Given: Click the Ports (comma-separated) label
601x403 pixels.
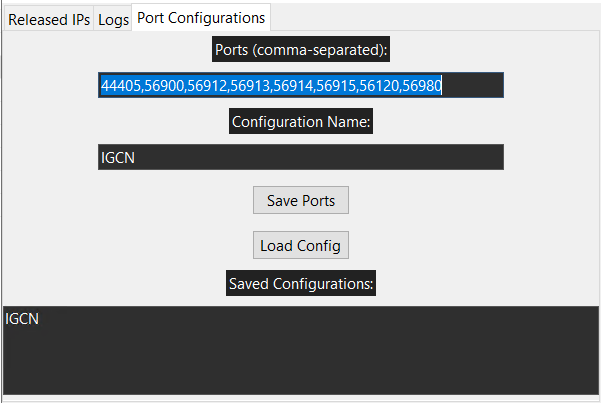Looking at the screenshot, I should [301, 49].
